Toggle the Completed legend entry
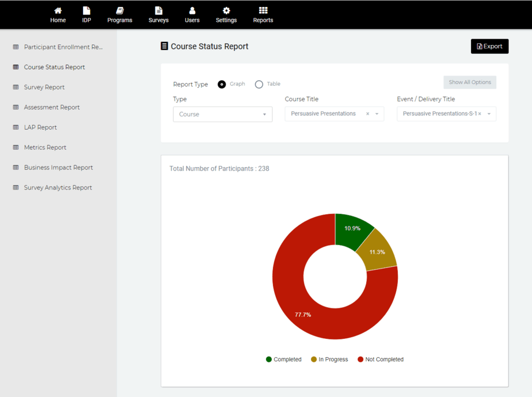The width and height of the screenshot is (532, 397). (284, 359)
